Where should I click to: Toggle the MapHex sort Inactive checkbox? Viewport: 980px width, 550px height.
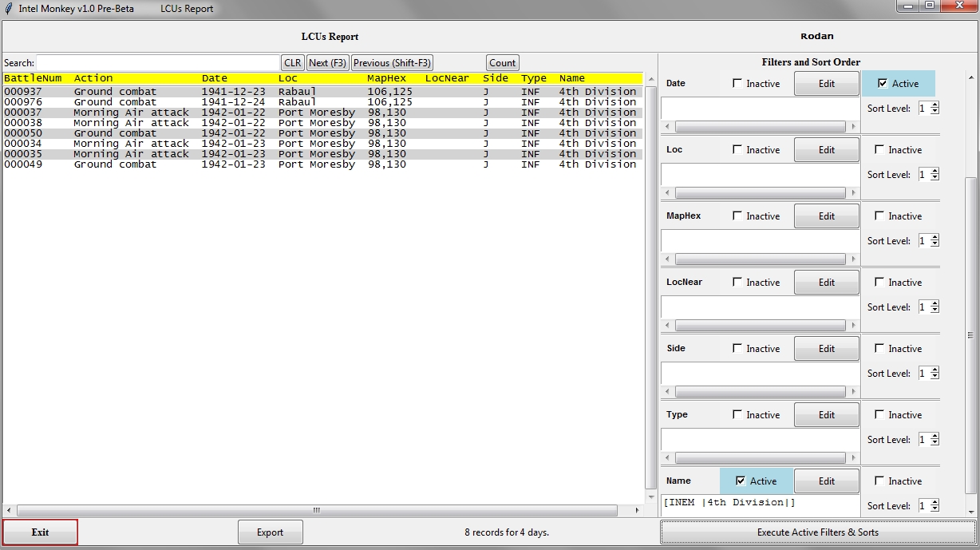coord(879,216)
